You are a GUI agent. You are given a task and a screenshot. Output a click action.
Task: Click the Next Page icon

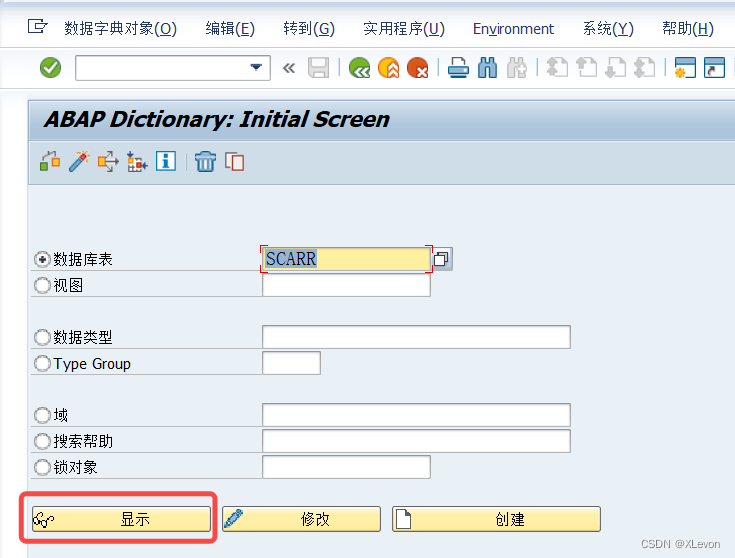(615, 68)
